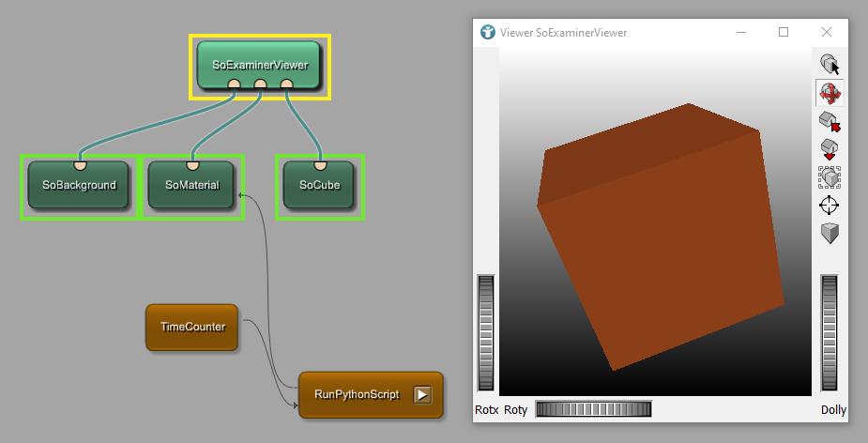Select the SoBackground module node
This screenshot has height=443, width=868.
click(x=79, y=185)
